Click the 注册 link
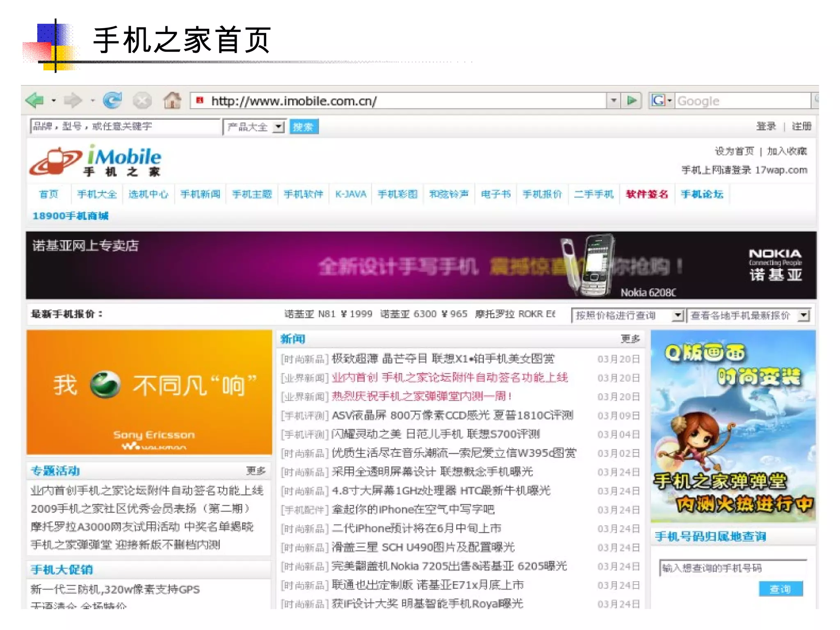840x630 pixels. click(801, 126)
